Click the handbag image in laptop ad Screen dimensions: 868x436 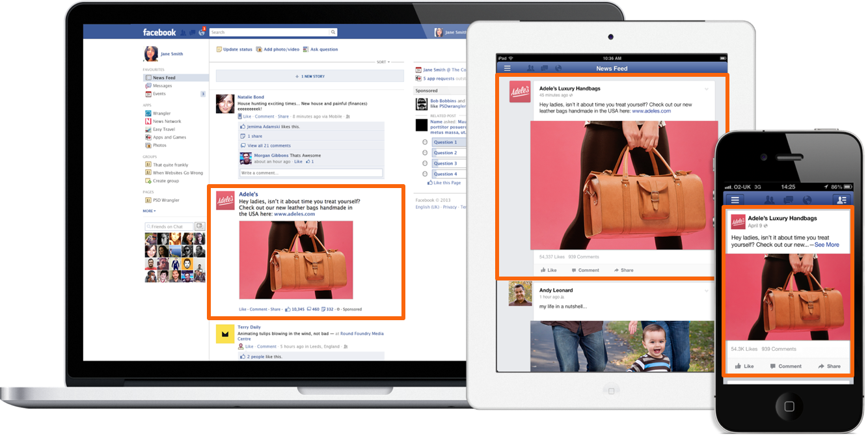[x=296, y=260]
